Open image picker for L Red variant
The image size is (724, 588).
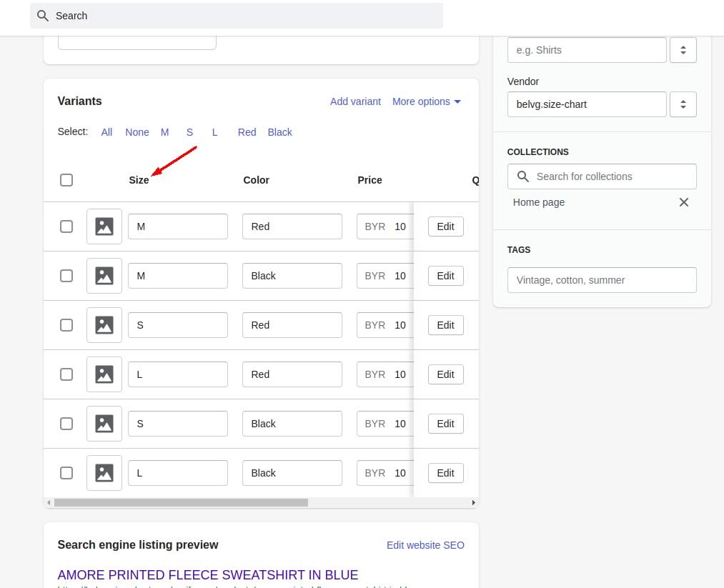click(x=104, y=374)
